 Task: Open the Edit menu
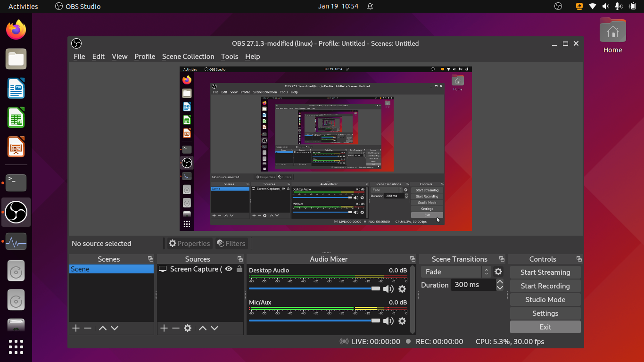[x=99, y=57]
